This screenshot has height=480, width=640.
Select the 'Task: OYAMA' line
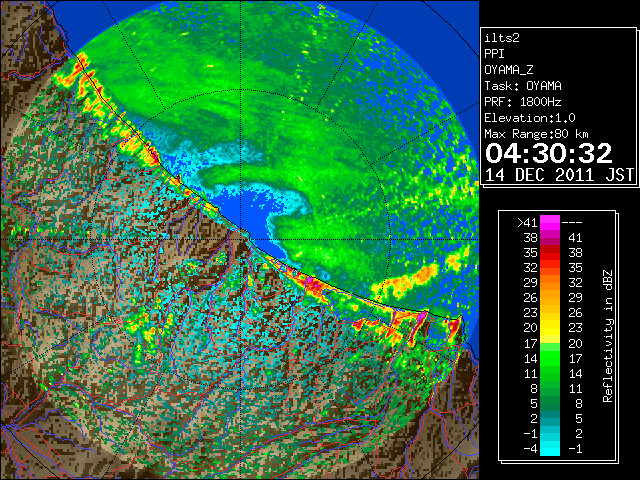[x=523, y=86]
